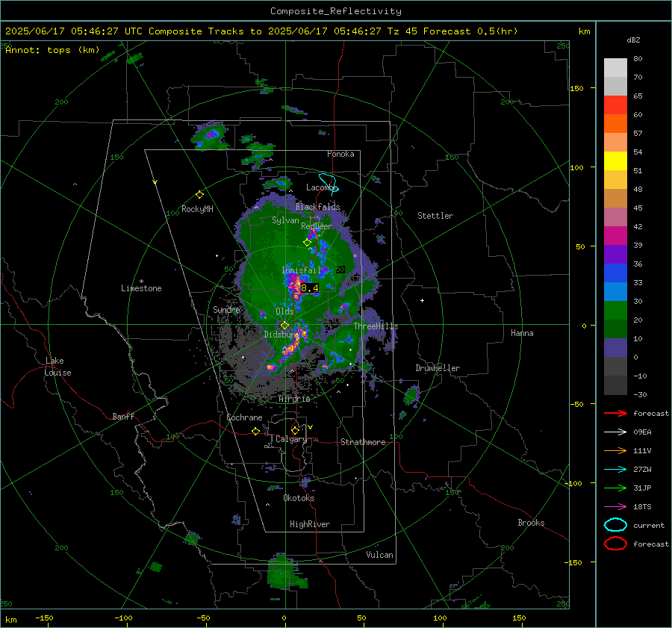Click the Composite_Reflectivity title
Screen dimensions: 672x628
pos(336,11)
